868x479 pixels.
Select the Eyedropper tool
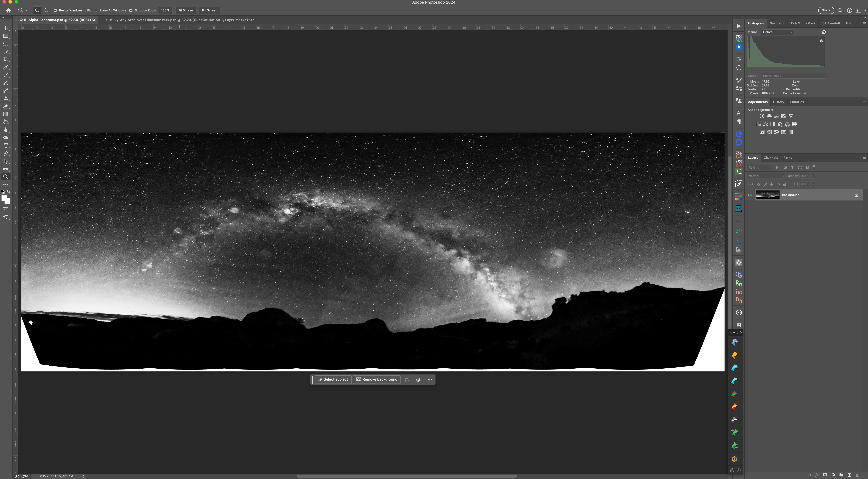pyautogui.click(x=6, y=67)
